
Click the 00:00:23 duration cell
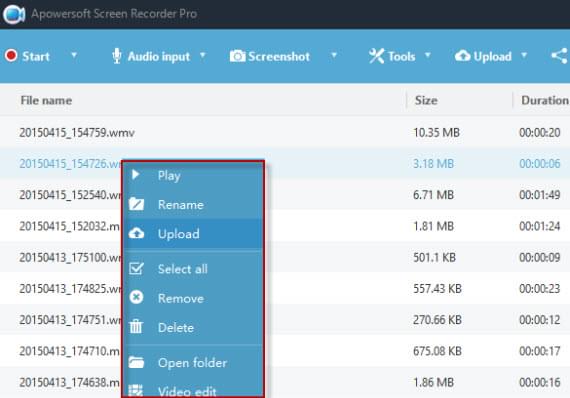539,289
